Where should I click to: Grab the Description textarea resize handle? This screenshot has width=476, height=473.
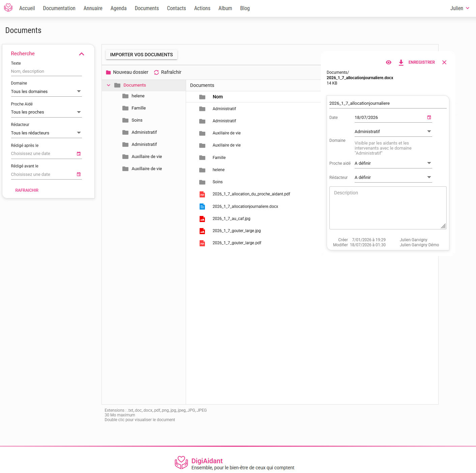pyautogui.click(x=444, y=226)
